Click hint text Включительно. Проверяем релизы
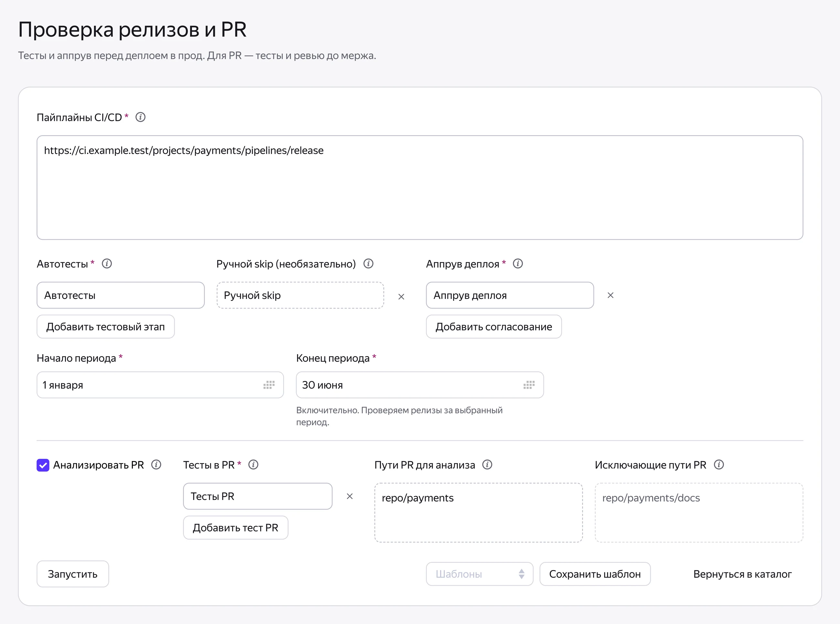840x624 pixels. tap(399, 416)
